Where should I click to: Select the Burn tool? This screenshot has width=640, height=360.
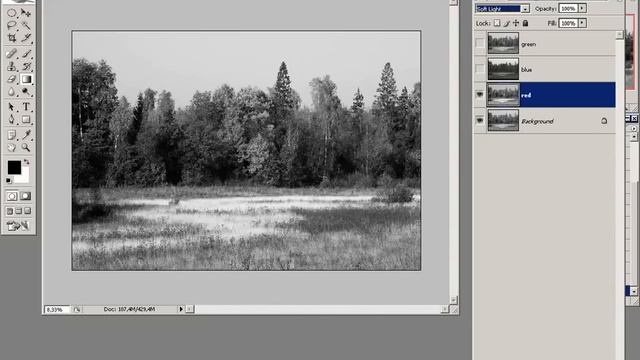26,91
